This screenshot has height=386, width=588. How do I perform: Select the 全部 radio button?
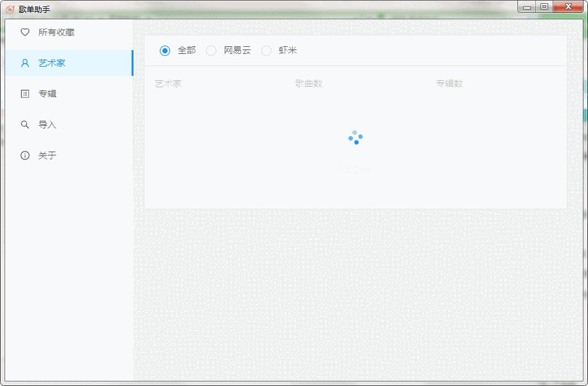click(x=165, y=51)
